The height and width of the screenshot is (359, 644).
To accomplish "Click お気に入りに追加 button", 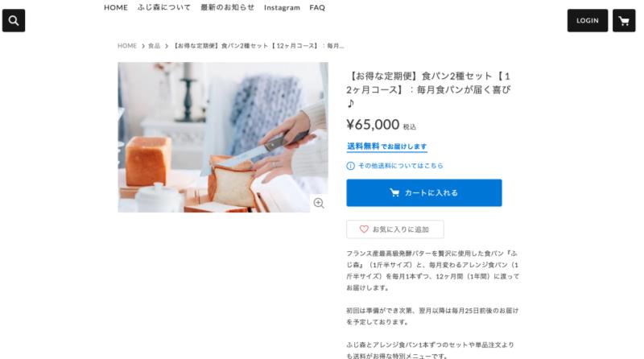I will pyautogui.click(x=395, y=229).
